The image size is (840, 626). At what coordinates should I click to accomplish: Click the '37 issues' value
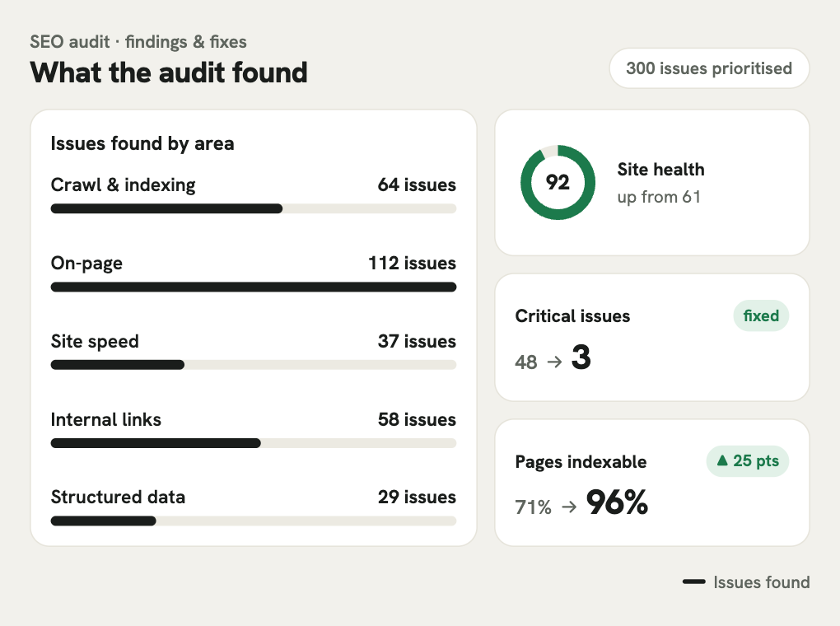pyautogui.click(x=417, y=341)
